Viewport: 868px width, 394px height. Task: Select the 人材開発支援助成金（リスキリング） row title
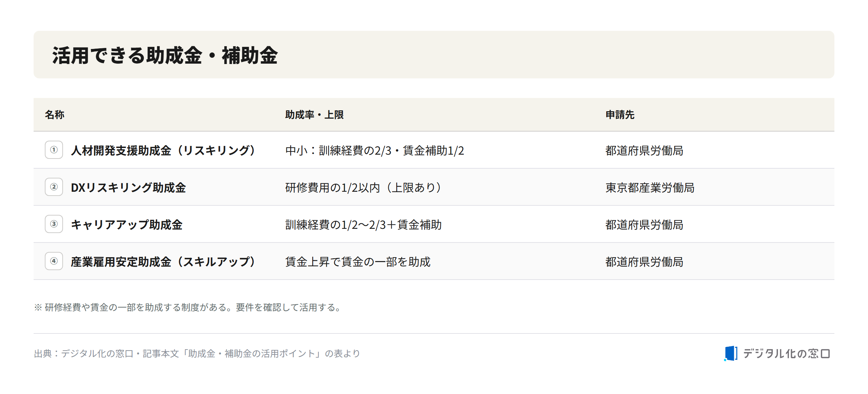tap(163, 150)
